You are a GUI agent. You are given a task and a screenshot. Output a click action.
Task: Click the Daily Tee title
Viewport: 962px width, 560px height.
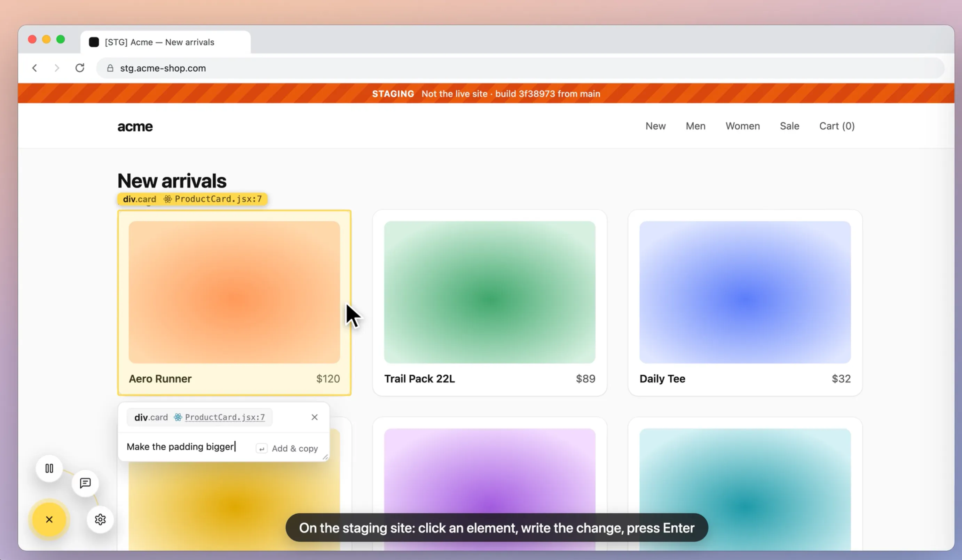pos(662,378)
